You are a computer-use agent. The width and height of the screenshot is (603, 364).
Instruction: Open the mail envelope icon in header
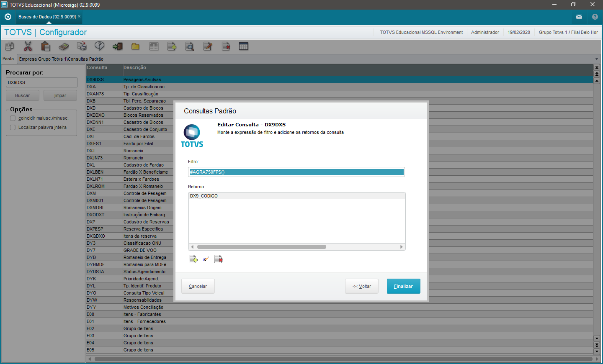click(579, 17)
